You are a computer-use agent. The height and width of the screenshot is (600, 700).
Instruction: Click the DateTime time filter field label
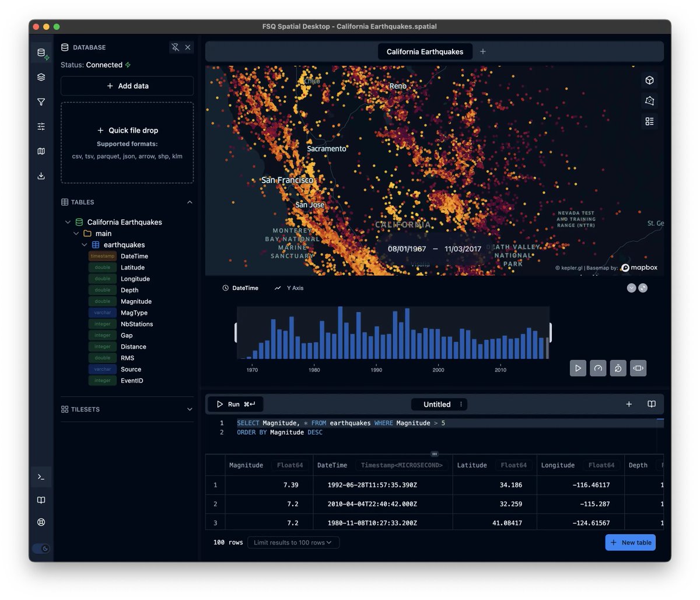click(240, 288)
